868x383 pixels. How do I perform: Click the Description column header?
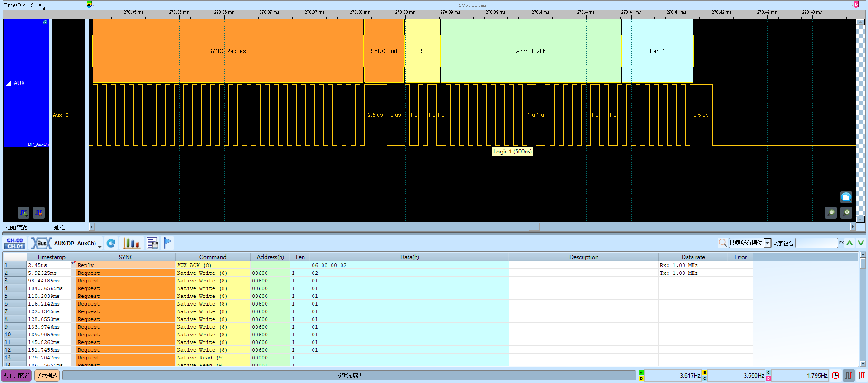[583, 257]
